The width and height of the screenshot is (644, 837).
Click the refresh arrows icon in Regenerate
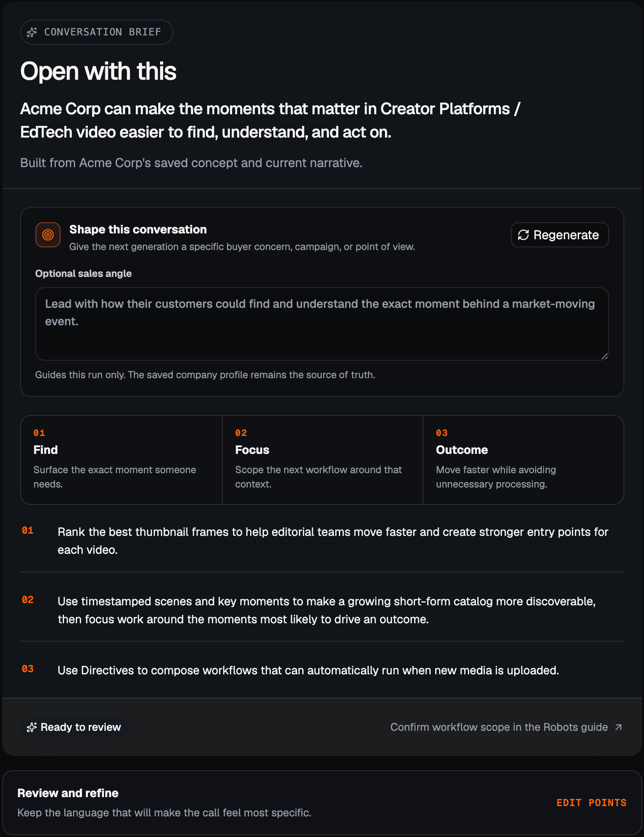523,235
